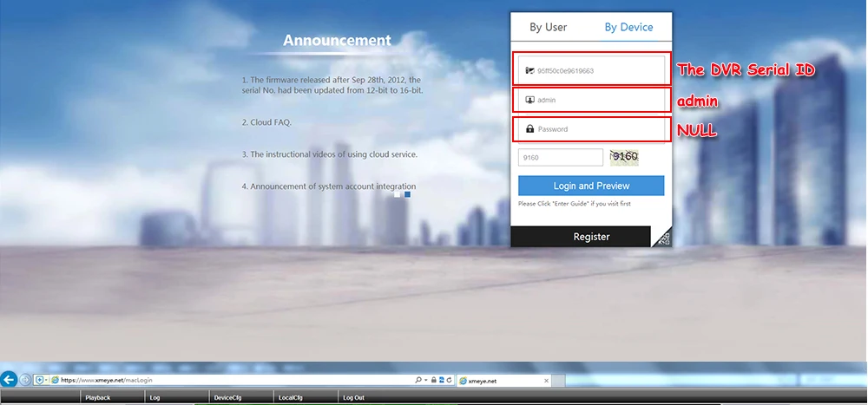Click the lock security report icon
868x405 pixels.
433,380
